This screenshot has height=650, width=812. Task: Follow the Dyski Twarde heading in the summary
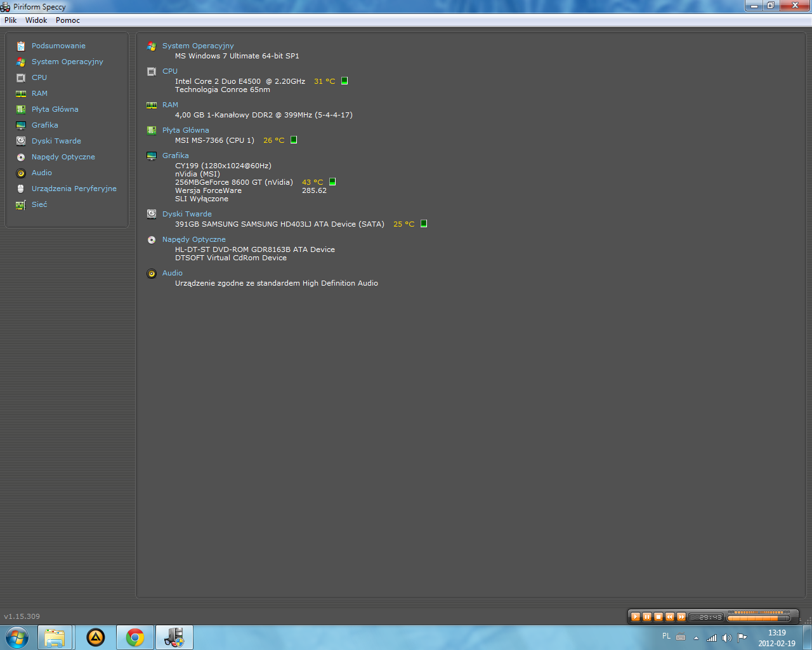187,214
